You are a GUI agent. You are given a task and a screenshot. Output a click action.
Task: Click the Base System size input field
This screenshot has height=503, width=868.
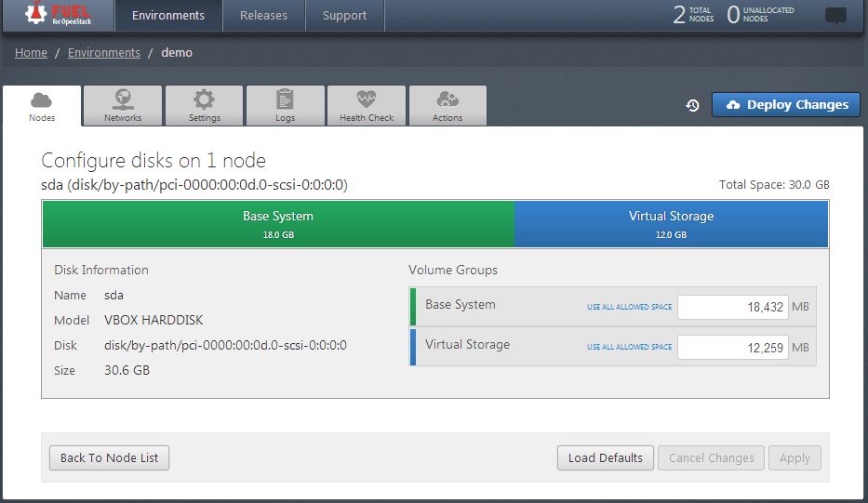click(x=732, y=307)
